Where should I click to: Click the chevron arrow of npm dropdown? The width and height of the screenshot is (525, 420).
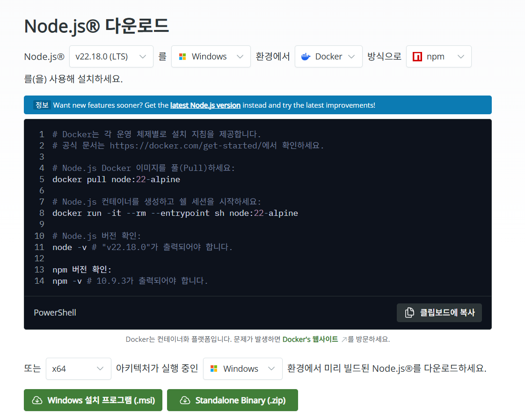click(461, 57)
